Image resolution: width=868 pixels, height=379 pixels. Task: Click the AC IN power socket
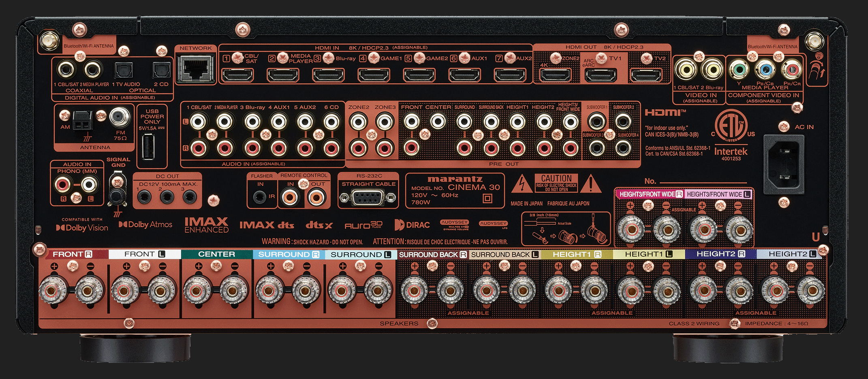[x=783, y=164]
